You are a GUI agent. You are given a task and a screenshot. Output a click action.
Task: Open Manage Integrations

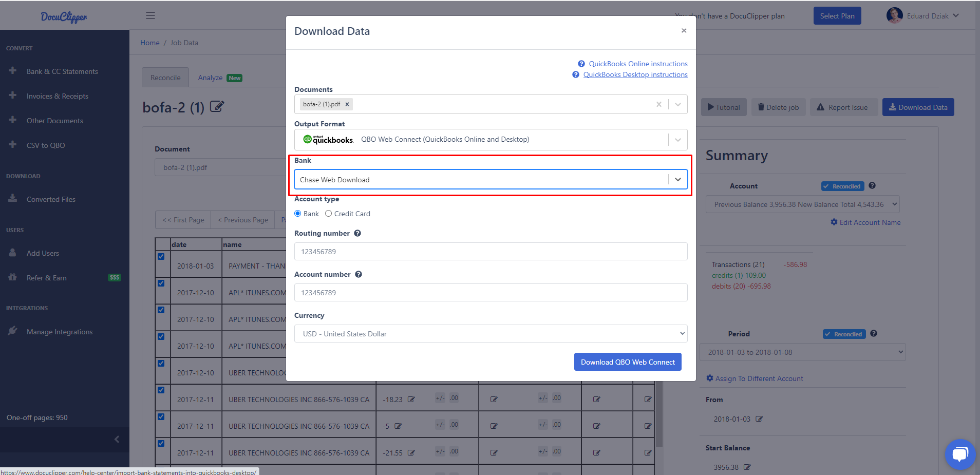click(x=60, y=332)
